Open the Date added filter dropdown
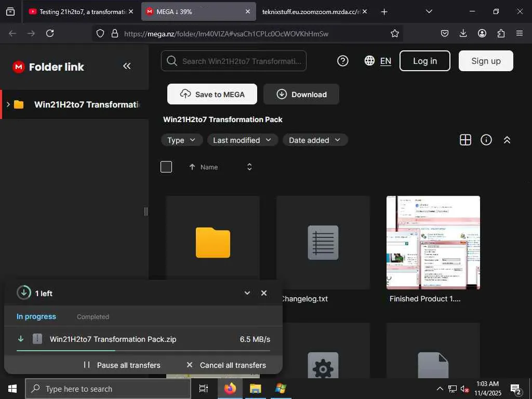This screenshot has width=532, height=399. click(315, 140)
